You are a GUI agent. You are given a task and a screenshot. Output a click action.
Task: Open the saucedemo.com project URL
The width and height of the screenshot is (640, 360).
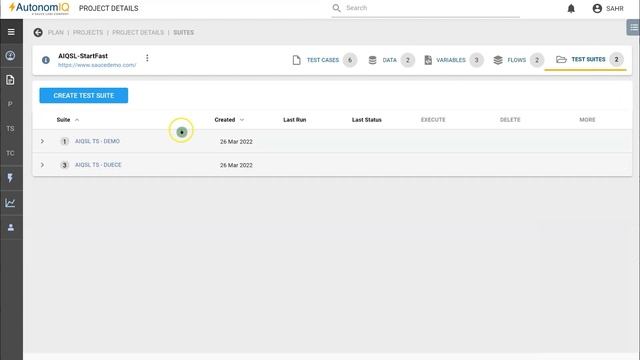[97, 65]
